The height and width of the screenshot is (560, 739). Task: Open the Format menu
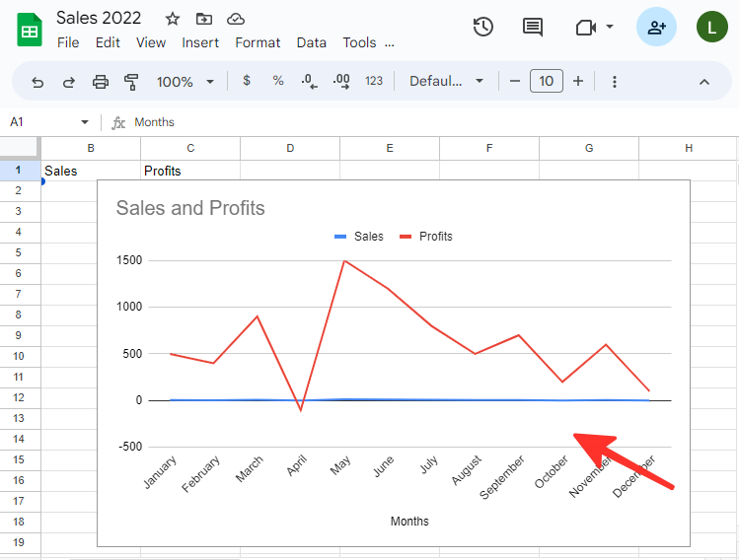pos(258,42)
